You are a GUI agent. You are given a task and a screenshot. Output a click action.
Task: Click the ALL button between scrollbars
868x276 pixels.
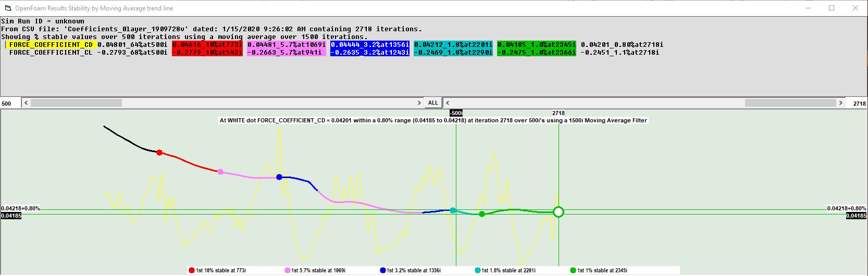433,103
